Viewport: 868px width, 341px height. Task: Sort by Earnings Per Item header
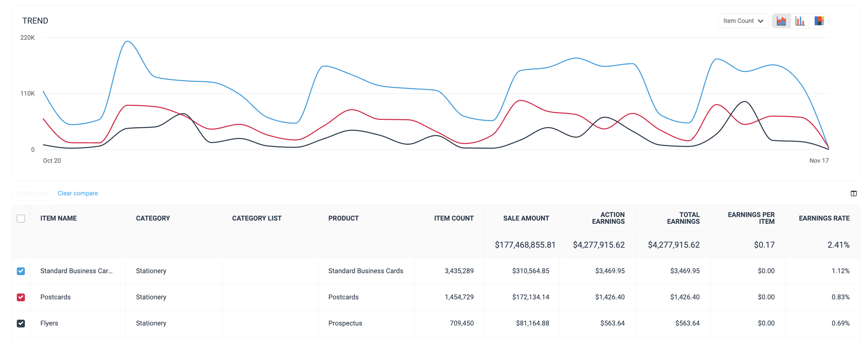[x=751, y=218]
